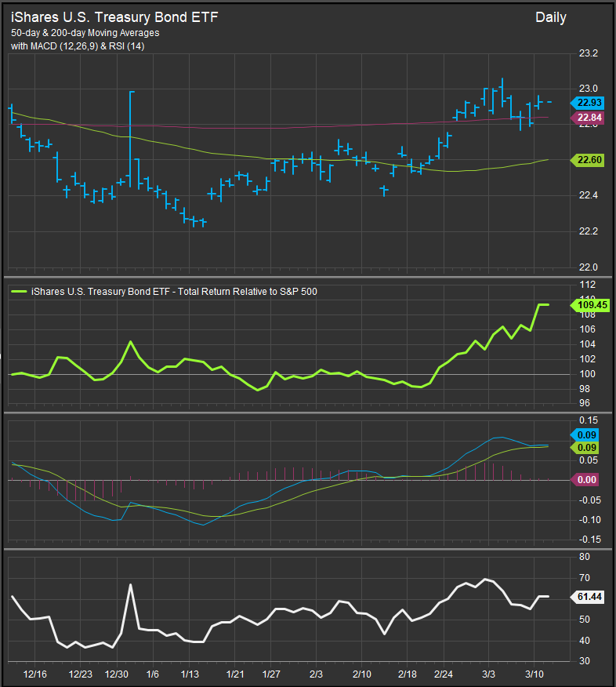This screenshot has width=616, height=687.
Task: Click the 3/10 date axis label
Action: coord(534,674)
